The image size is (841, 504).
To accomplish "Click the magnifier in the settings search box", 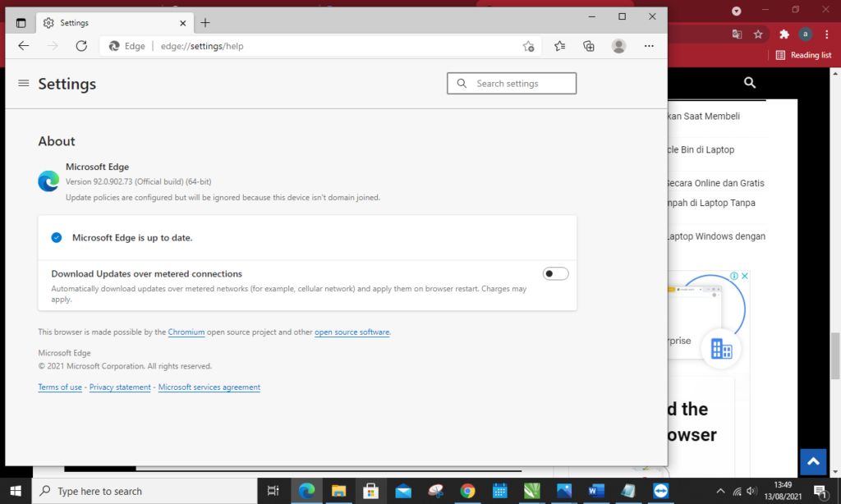I will pos(461,83).
